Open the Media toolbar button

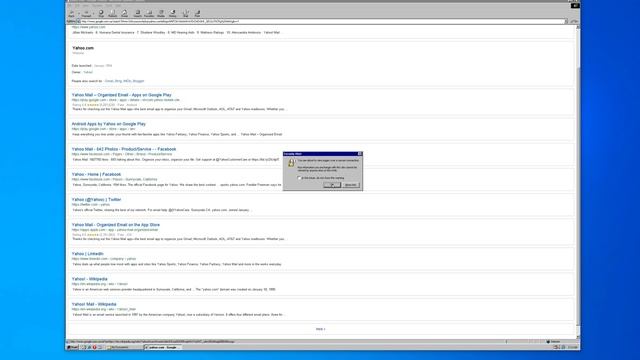[161, 13]
